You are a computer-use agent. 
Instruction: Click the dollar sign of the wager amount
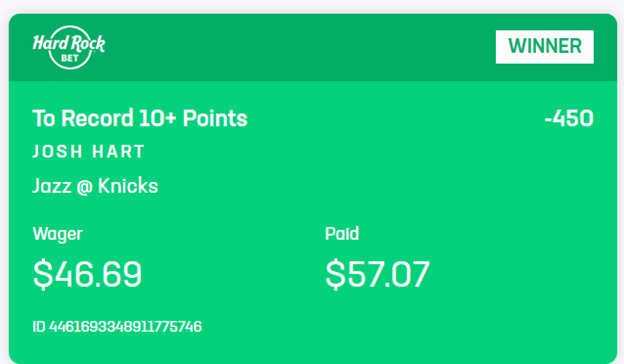tap(43, 274)
